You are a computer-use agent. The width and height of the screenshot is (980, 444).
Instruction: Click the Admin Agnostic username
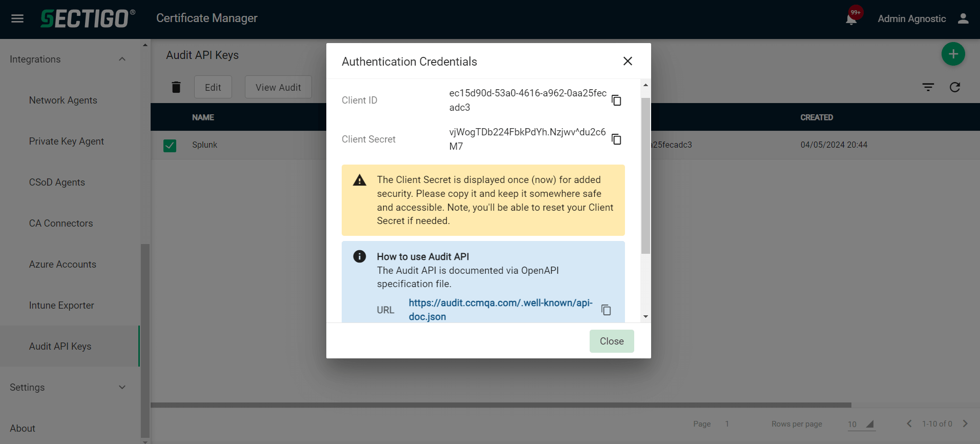[x=912, y=19]
